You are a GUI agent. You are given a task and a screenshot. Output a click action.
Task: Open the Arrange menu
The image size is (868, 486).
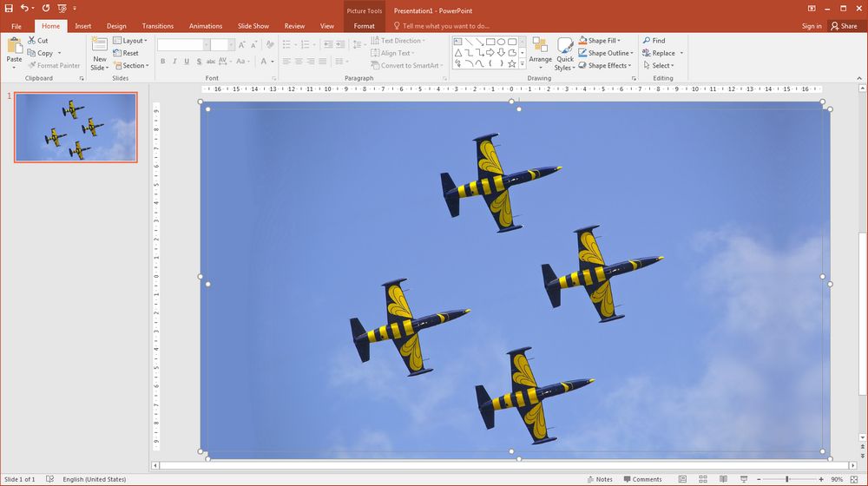[x=540, y=53]
